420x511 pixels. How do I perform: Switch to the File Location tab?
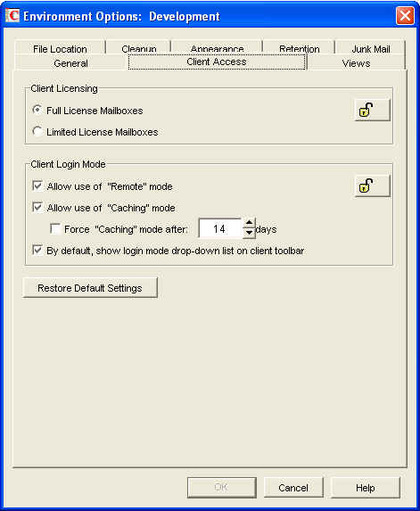[x=60, y=48]
